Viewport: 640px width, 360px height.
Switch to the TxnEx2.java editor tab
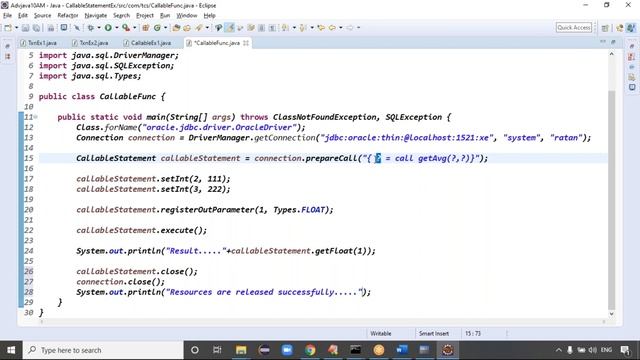[x=91, y=43]
